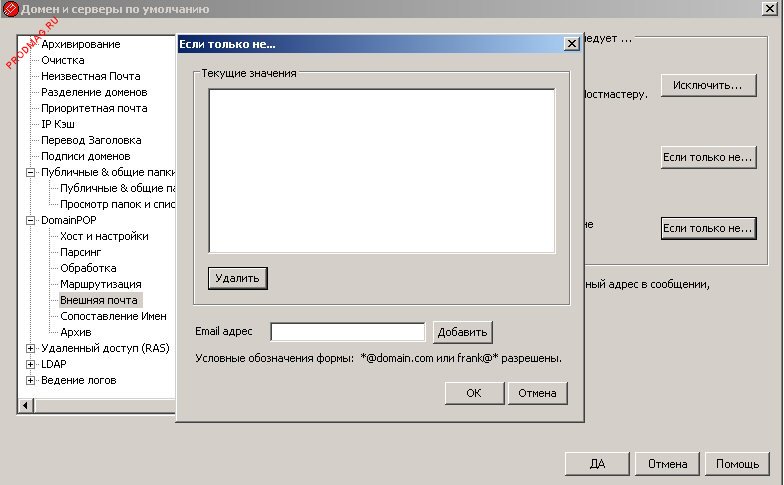Choose 'Парсинг' in the settings tree

pyautogui.click(x=81, y=252)
